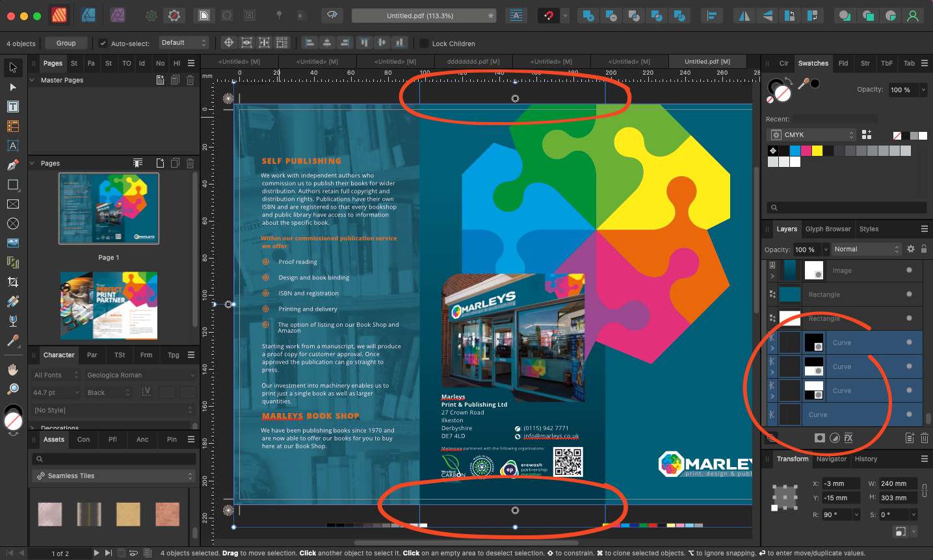This screenshot has width=933, height=560.
Task: Select the Picture Frame Ellipse tool
Action: click(13, 223)
